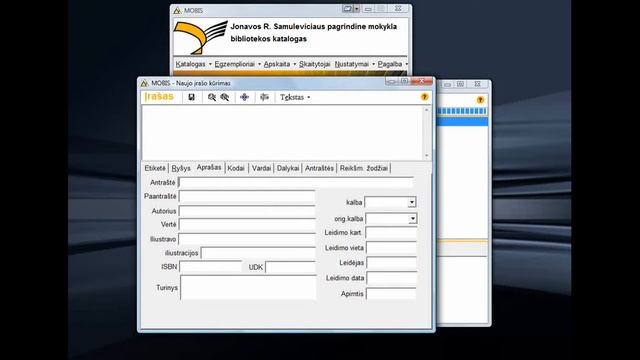Click yellow help icon in the background right window
The image size is (640, 360).
(480, 100)
